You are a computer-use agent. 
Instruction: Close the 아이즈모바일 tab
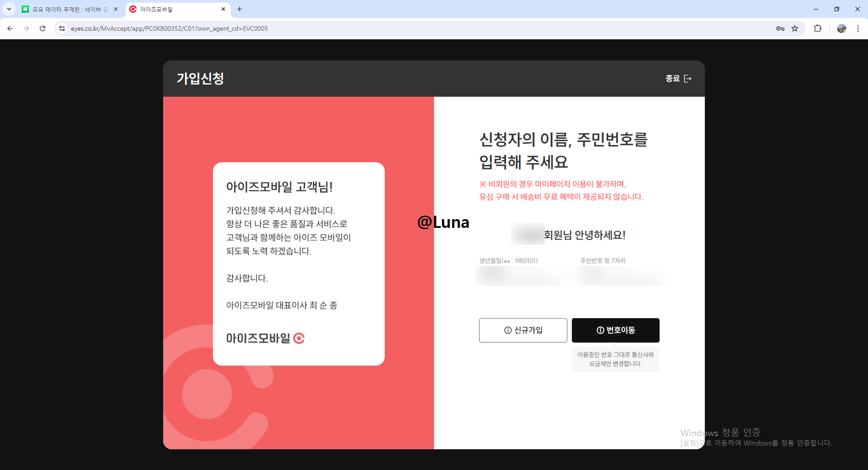coord(223,9)
